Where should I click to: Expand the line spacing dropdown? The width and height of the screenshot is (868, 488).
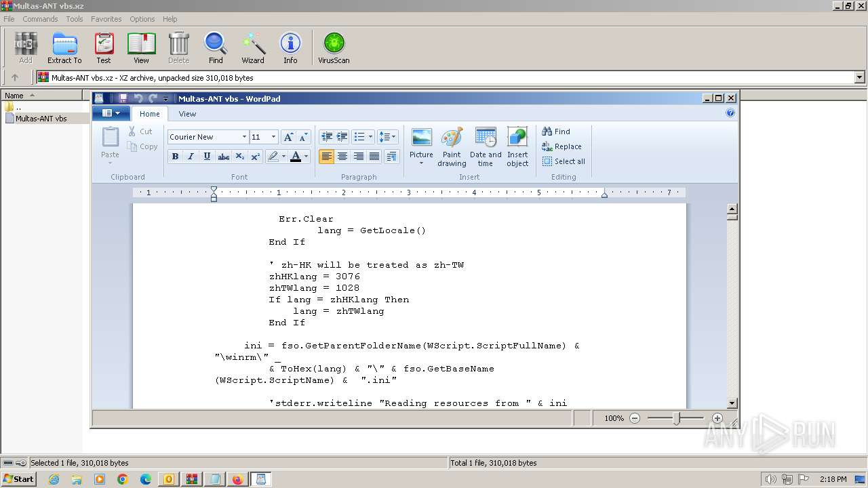(x=394, y=137)
